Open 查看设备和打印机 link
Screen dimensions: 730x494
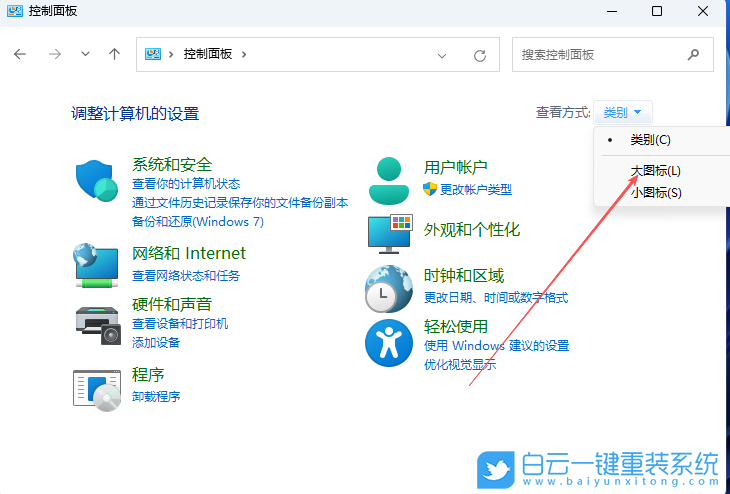click(x=180, y=324)
